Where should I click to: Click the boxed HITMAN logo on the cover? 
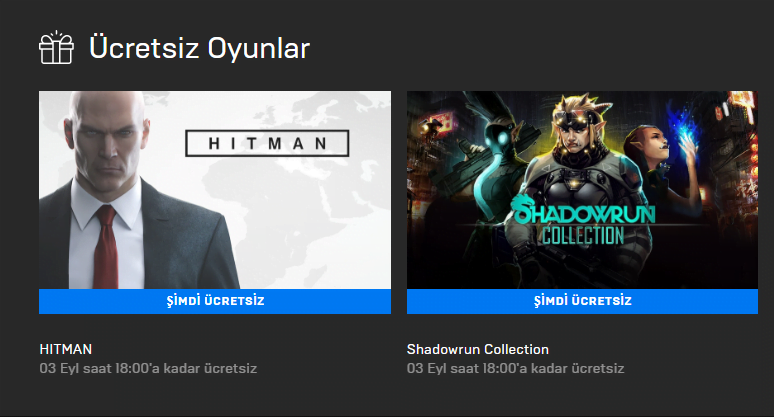(267, 143)
